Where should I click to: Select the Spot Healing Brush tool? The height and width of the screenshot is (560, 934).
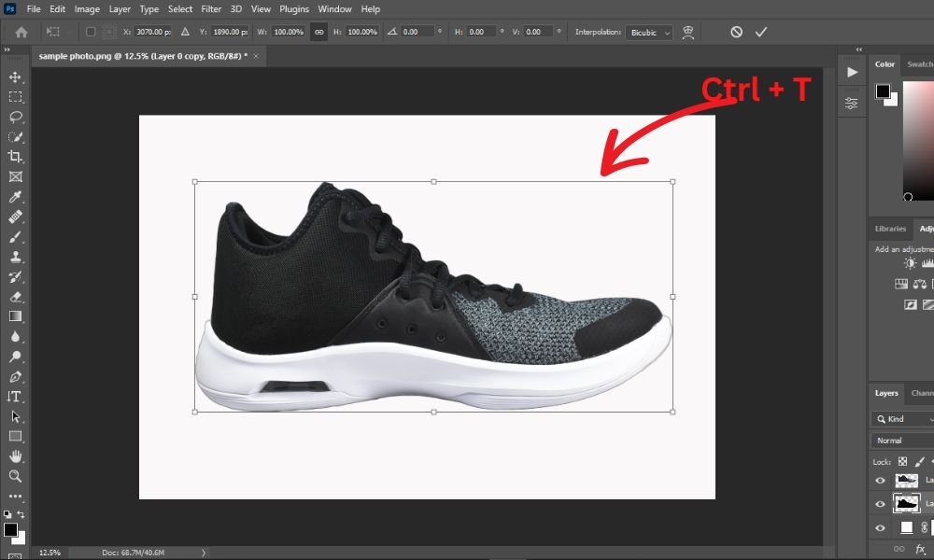(x=15, y=217)
